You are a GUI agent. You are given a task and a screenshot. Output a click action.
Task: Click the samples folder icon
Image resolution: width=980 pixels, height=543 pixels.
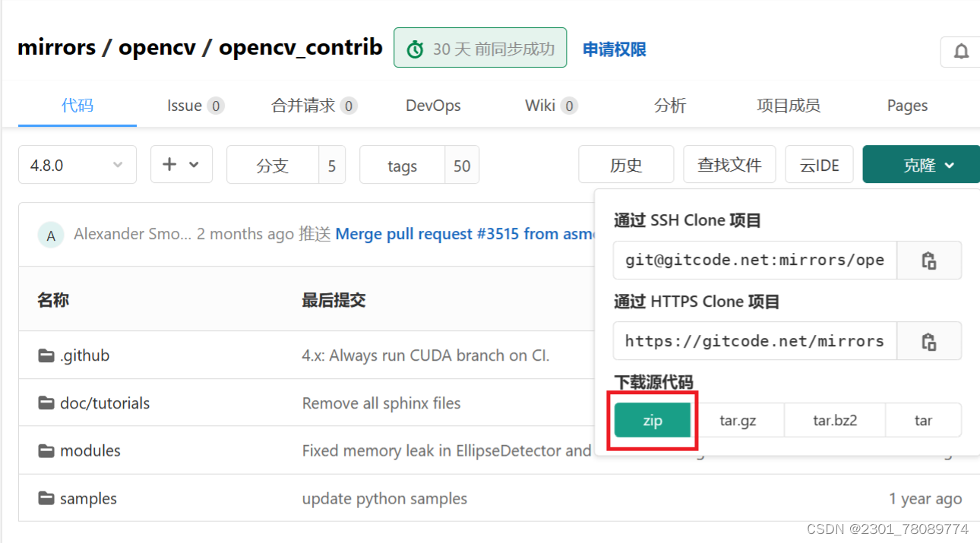click(x=47, y=498)
